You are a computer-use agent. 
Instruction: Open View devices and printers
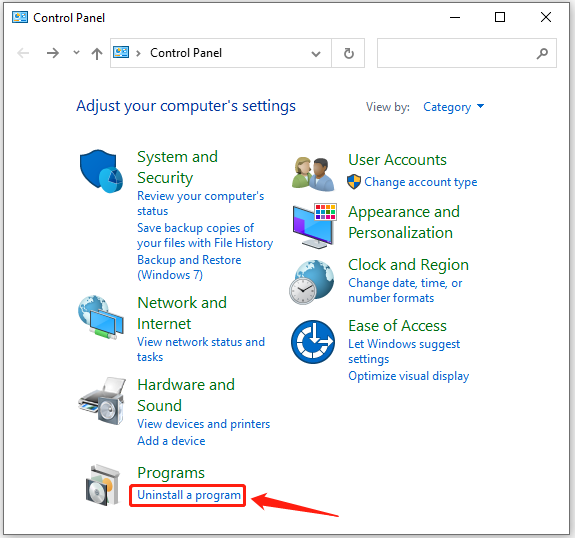pos(204,424)
